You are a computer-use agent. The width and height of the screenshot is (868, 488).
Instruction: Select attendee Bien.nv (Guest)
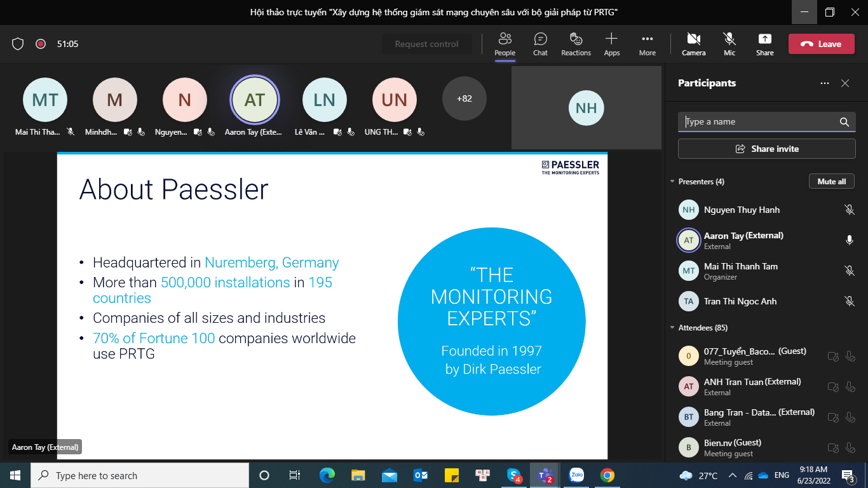767,447
